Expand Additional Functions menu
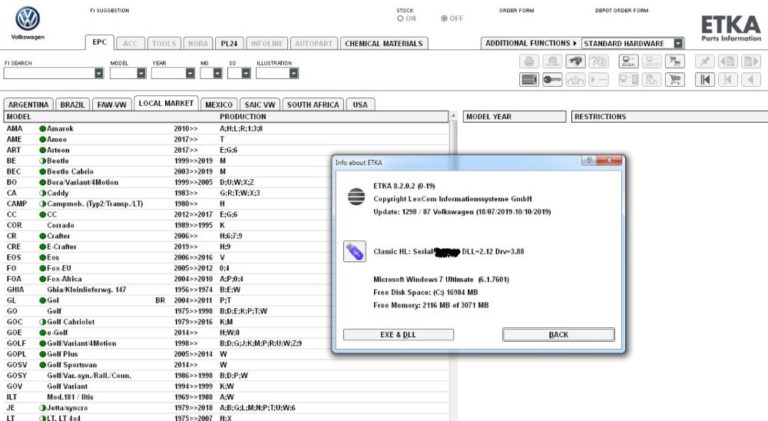The height and width of the screenshot is (421, 768). point(531,43)
